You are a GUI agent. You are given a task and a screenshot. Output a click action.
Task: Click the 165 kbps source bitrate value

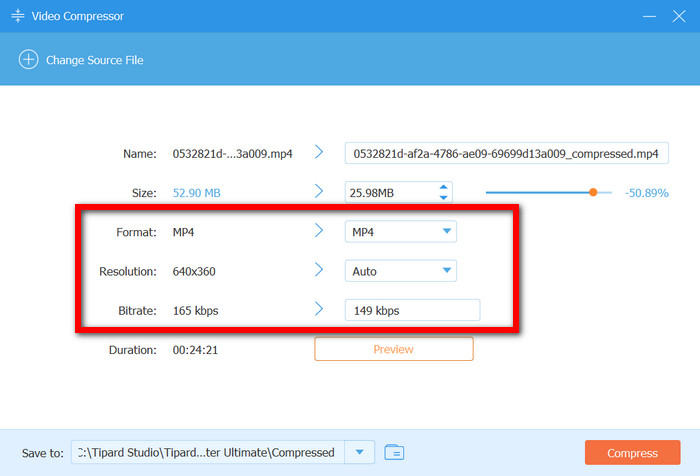point(195,311)
